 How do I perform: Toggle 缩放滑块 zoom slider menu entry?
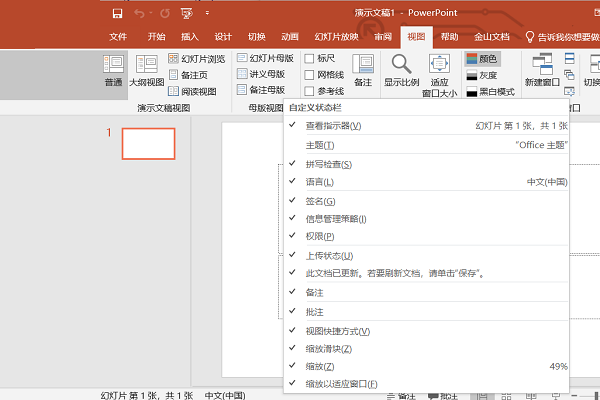pyautogui.click(x=328, y=349)
